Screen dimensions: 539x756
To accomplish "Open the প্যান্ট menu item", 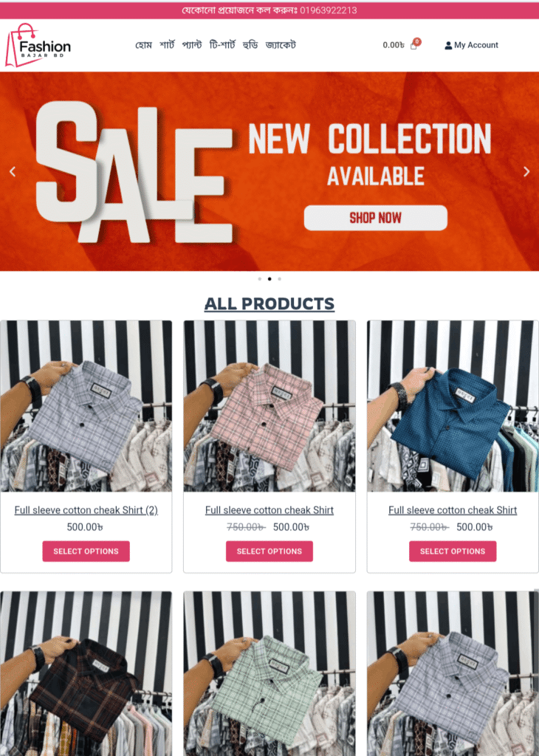I will [x=192, y=45].
